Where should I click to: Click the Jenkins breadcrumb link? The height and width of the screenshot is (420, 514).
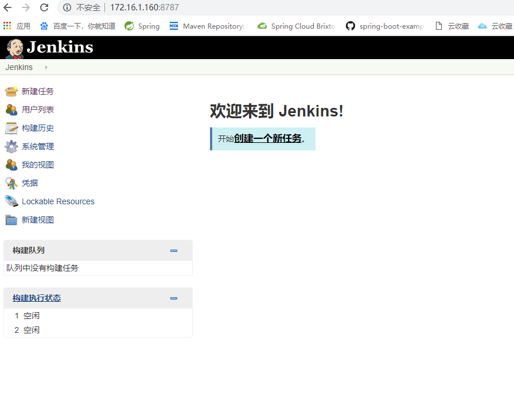point(19,67)
